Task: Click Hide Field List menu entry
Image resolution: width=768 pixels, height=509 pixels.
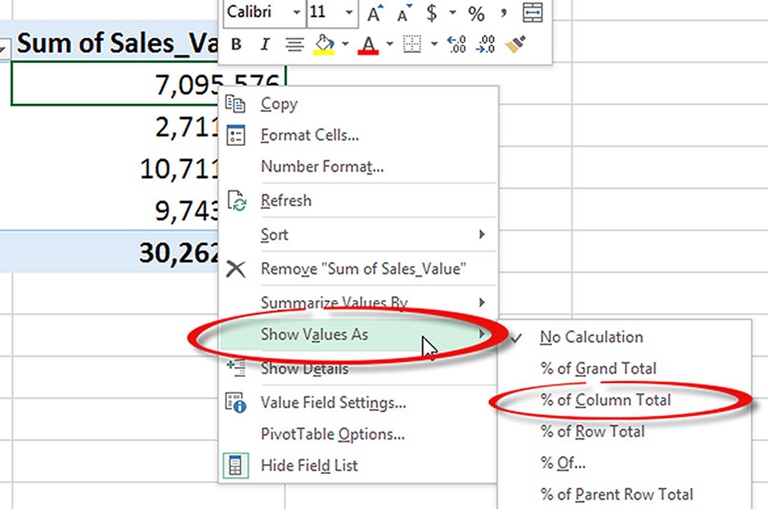Action: pyautogui.click(x=359, y=465)
